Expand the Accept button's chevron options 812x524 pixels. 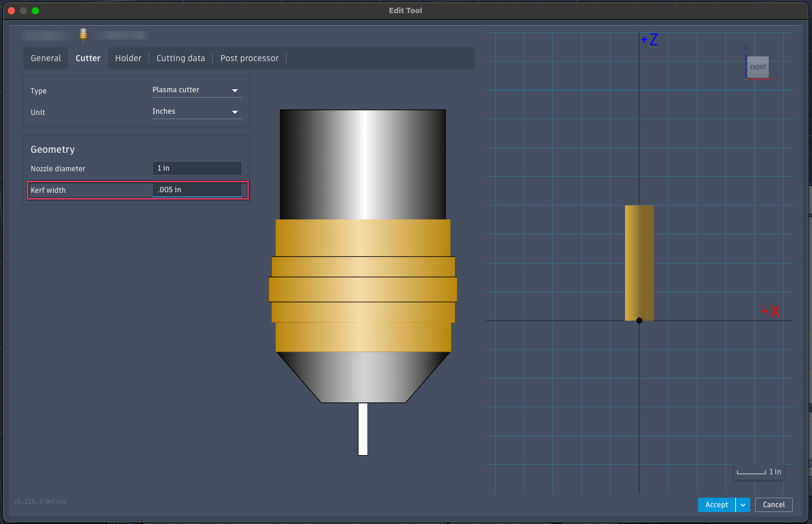[x=742, y=505]
